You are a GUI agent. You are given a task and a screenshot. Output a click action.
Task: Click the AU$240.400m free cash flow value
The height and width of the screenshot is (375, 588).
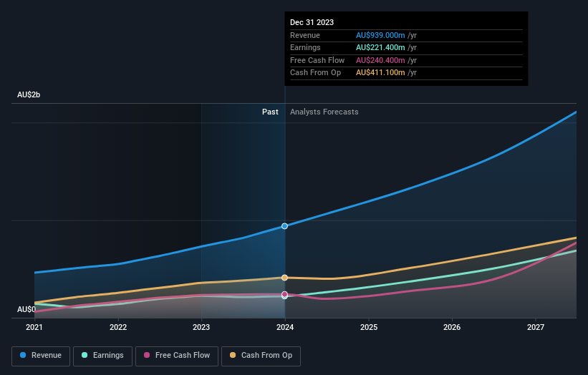coord(380,60)
